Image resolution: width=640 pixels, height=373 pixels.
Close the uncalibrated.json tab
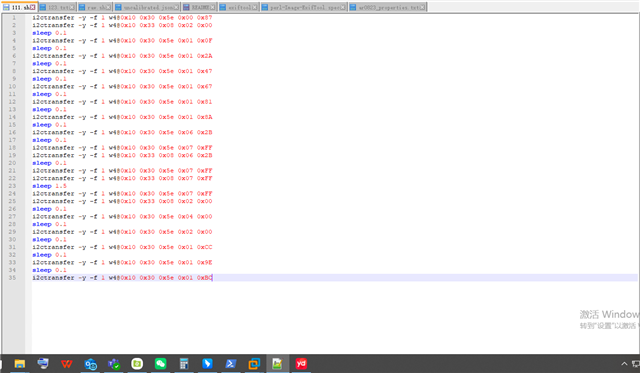[176, 7]
